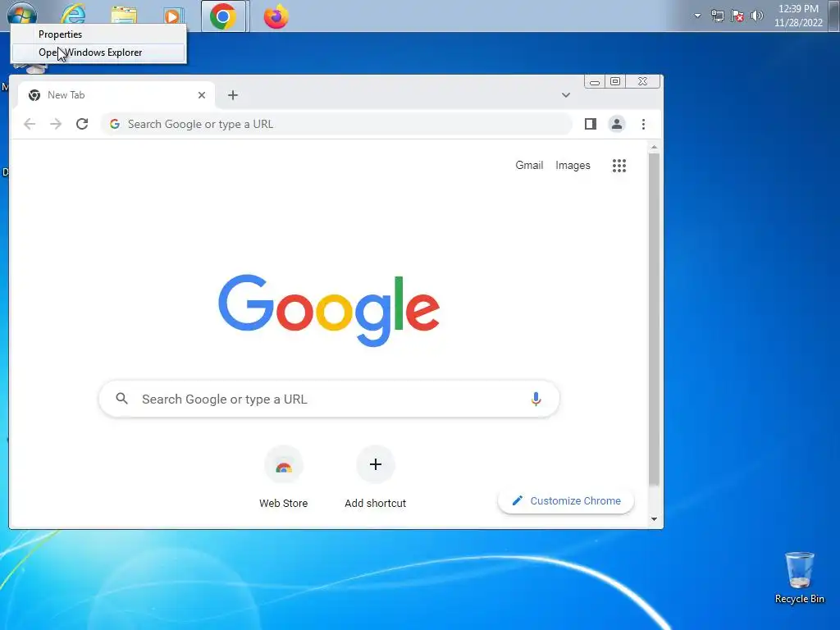Screen dimensions: 840x630
Task: Start voice search with microphone icon
Action: [536, 399]
